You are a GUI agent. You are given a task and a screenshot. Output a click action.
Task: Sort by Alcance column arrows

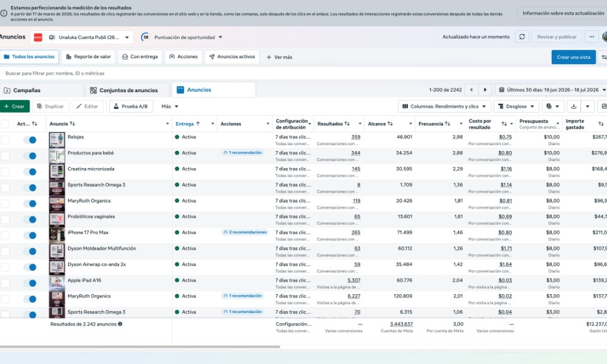coord(390,124)
